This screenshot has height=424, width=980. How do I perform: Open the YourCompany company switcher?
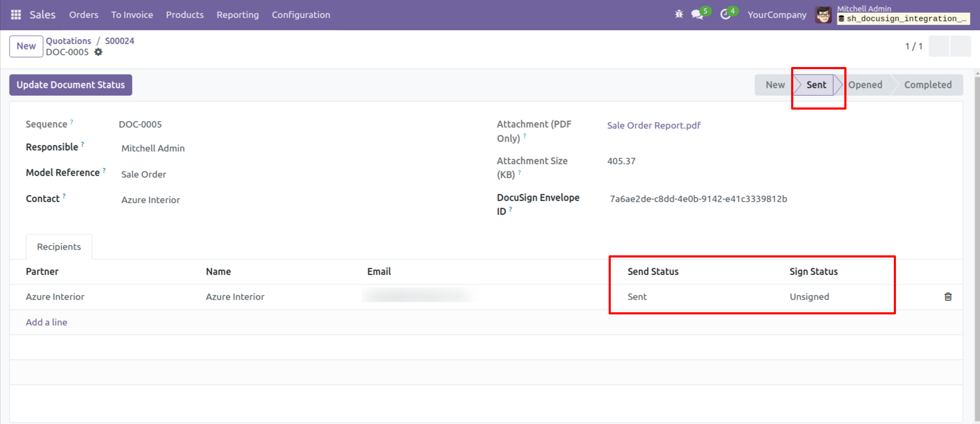point(776,15)
